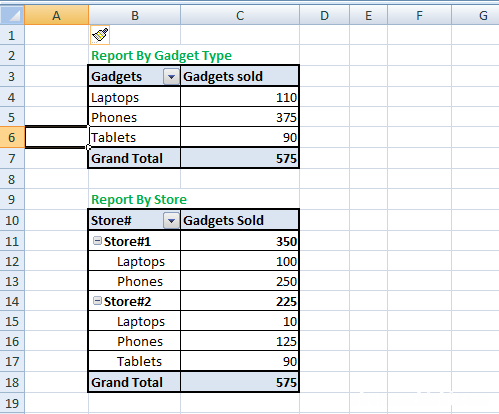This screenshot has height=414, width=499.
Task: Click the Laptops cell showing 110
Action: click(x=240, y=97)
